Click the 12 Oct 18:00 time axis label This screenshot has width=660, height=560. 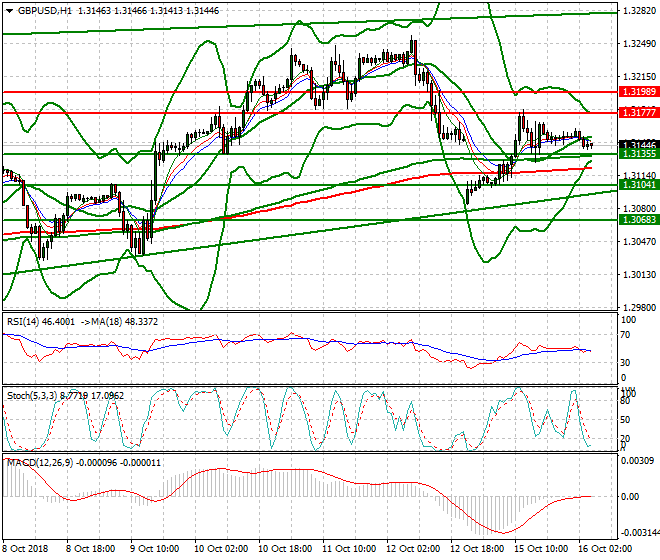[474, 549]
